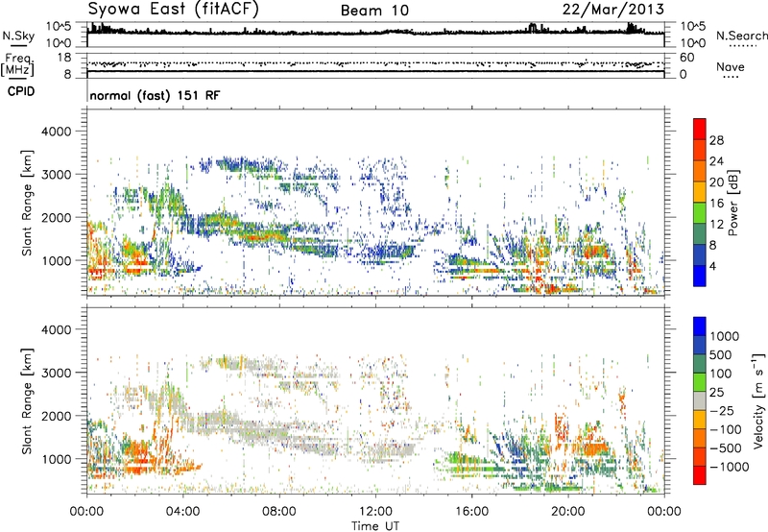Click the 'Syowa East (fitACF)' title
This screenshot has width=768, height=532.
174,9
